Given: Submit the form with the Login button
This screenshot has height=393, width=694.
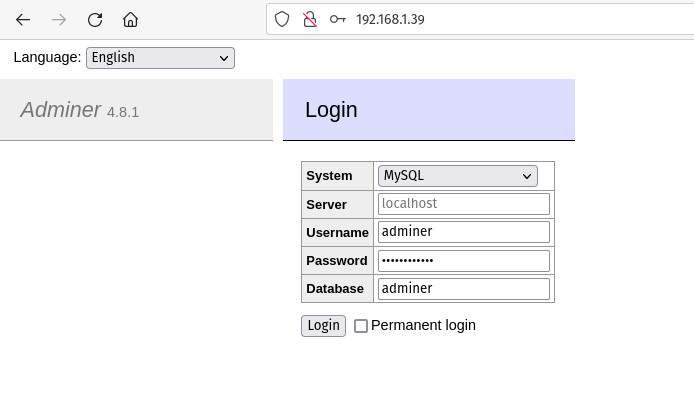Looking at the screenshot, I should coord(324,326).
